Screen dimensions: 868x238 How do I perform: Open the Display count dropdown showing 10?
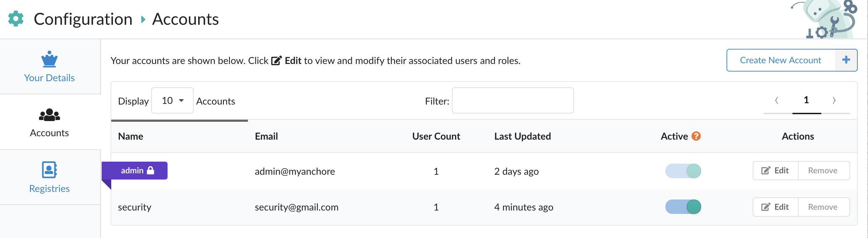click(172, 100)
